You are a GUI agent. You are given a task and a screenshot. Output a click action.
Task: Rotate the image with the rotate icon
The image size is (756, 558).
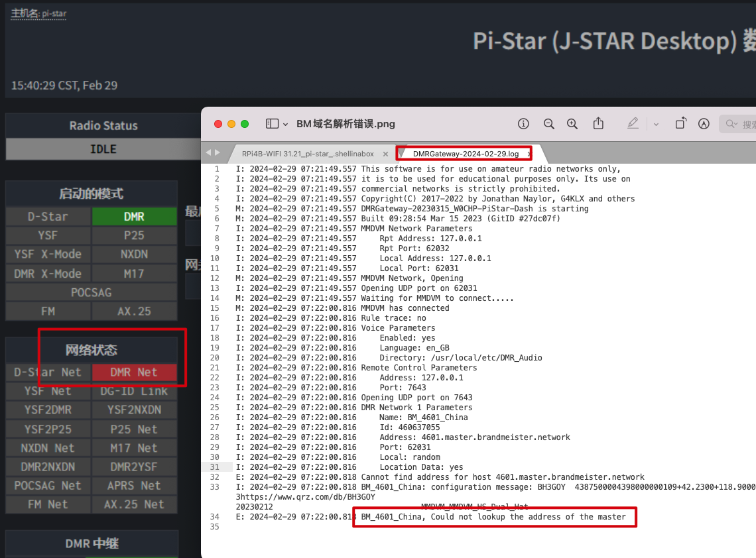(680, 124)
